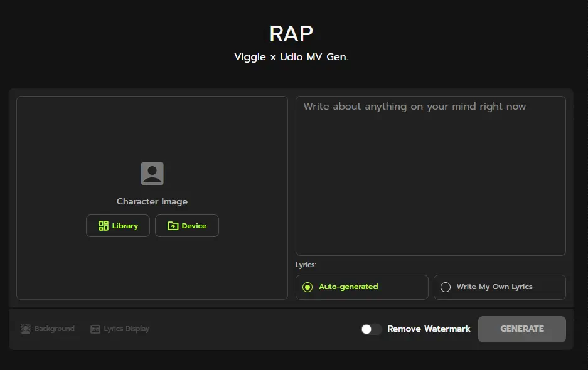
Task: Click the Remove Watermark text label
Action: (x=429, y=329)
